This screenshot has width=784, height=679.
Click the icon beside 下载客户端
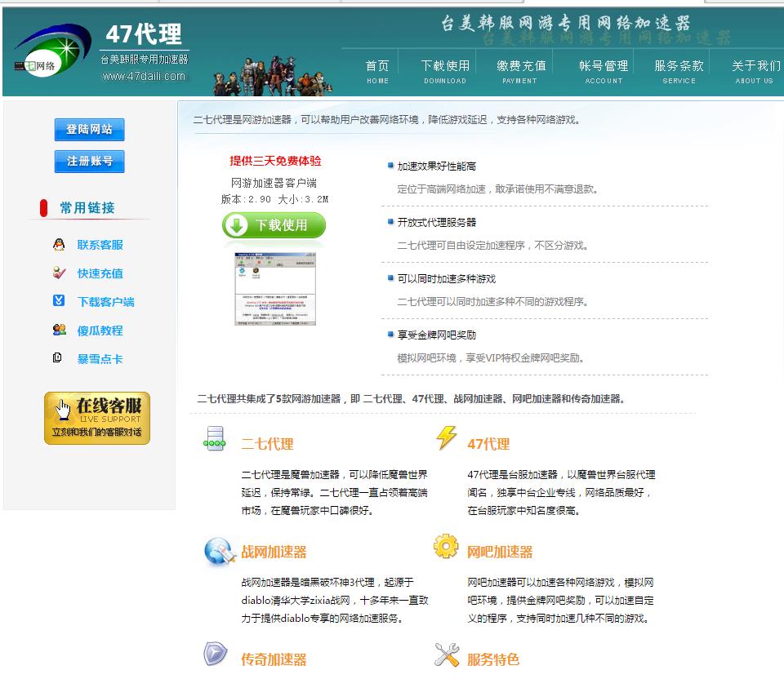tap(59, 301)
